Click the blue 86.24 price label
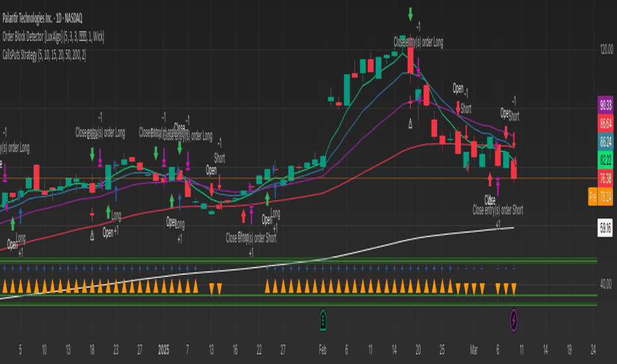 coord(606,141)
